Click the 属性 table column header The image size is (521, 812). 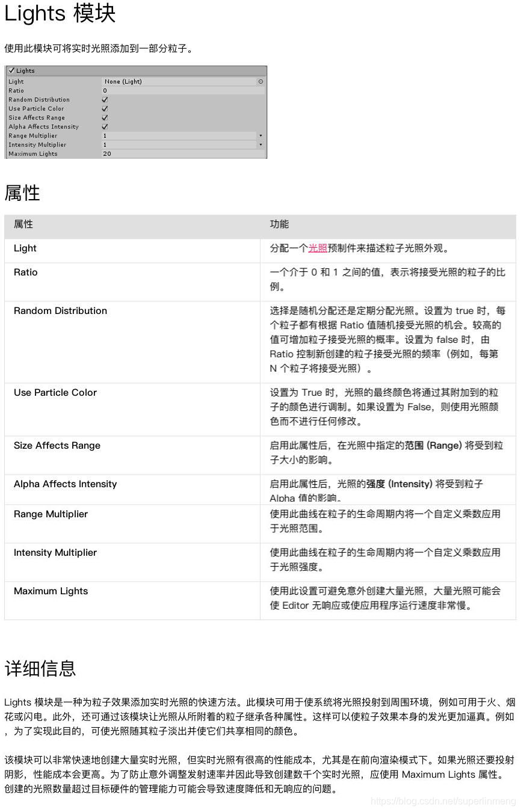[x=23, y=224]
